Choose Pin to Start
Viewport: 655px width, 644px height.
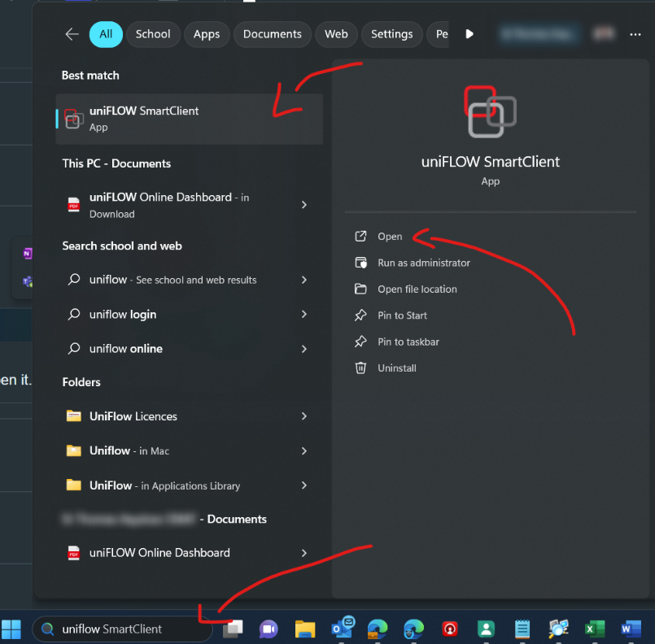402,315
